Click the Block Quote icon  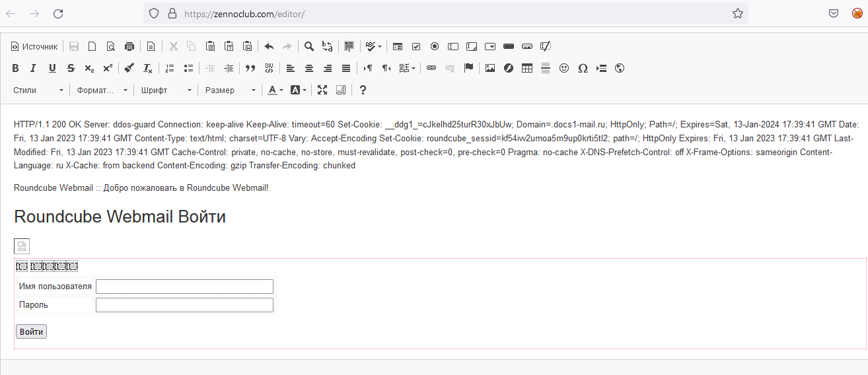point(250,68)
